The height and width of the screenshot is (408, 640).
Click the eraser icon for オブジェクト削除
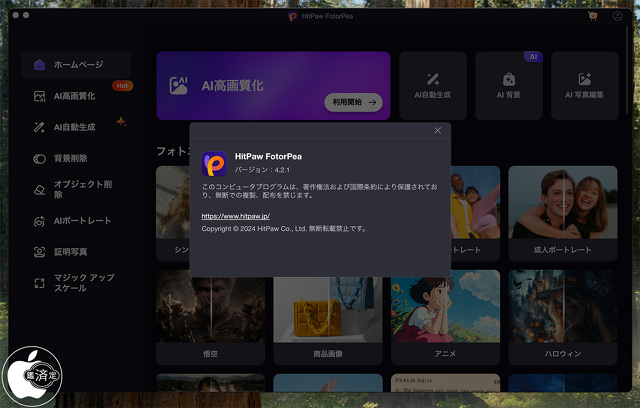39,190
